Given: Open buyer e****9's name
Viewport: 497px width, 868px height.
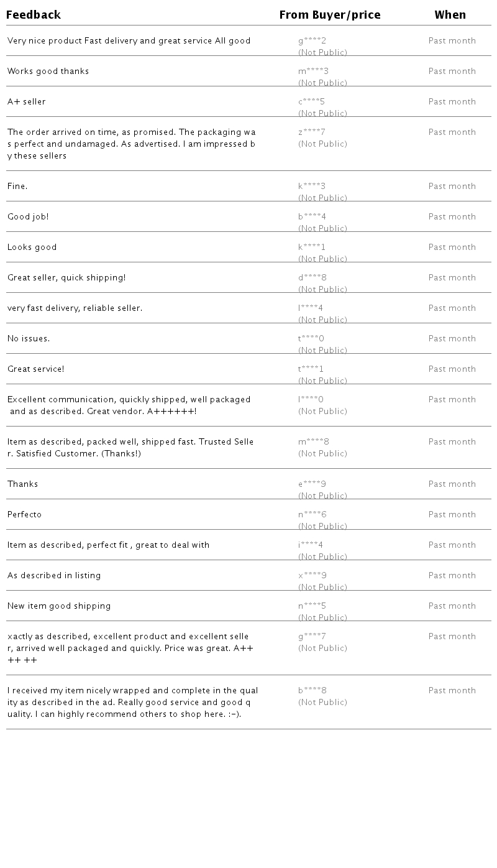Looking at the screenshot, I should click(x=312, y=484).
